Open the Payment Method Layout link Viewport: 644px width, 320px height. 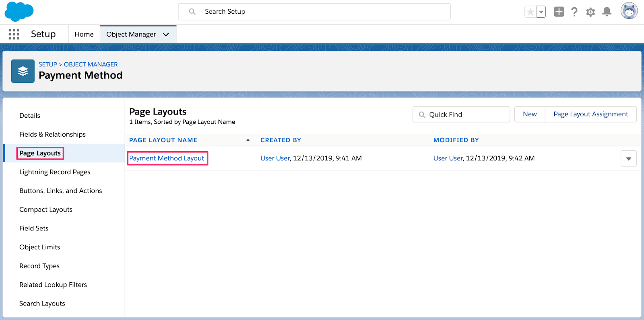click(167, 158)
